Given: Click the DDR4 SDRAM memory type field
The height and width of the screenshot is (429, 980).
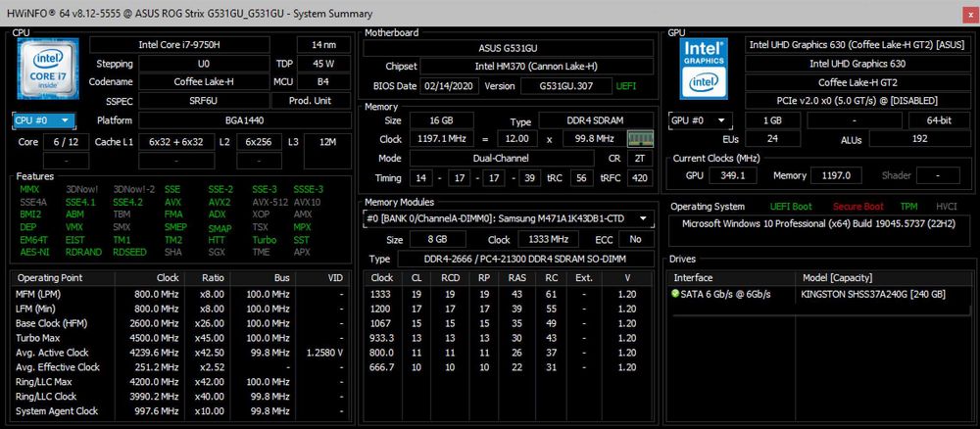Looking at the screenshot, I should 596,120.
